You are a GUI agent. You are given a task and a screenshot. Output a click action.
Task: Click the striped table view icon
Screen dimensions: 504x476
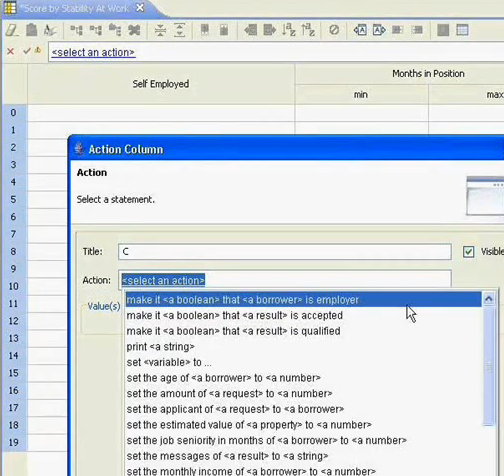(462, 30)
